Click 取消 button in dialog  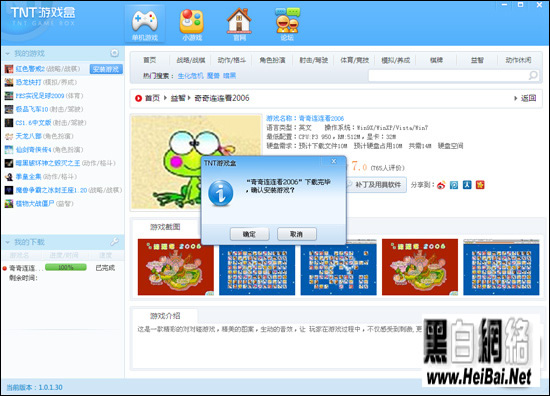click(296, 234)
